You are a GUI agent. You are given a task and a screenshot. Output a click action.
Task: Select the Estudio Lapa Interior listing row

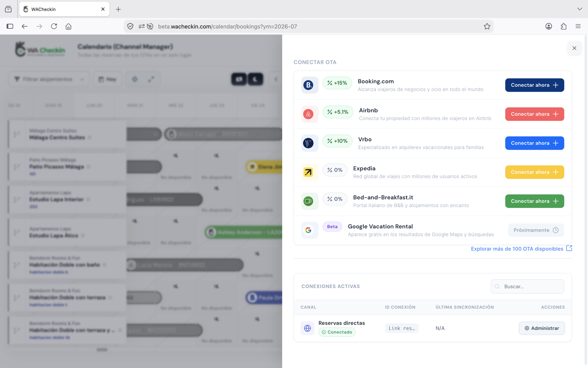[x=67, y=200]
